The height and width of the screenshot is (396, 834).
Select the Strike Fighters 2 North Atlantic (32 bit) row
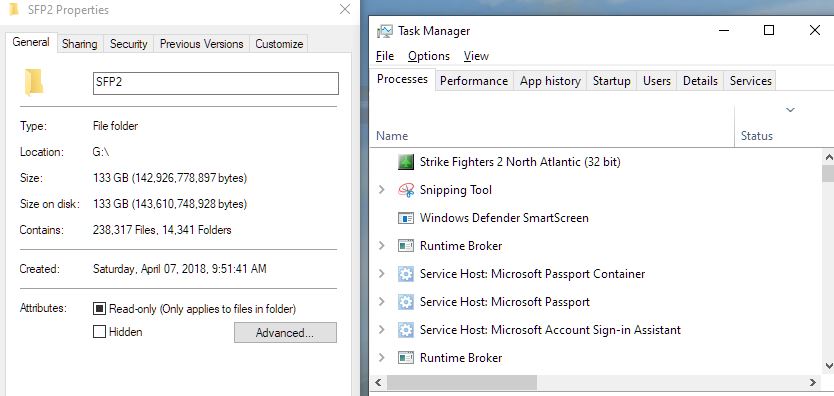pos(596,162)
